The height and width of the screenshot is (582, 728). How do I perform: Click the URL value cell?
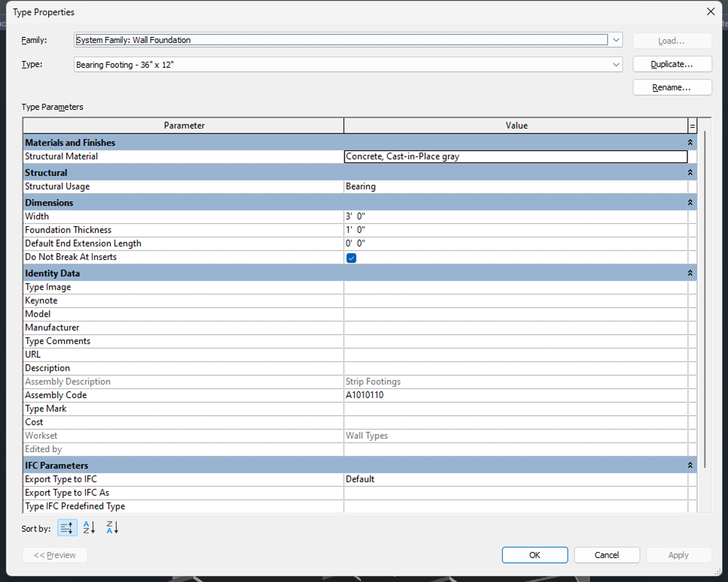pos(515,355)
